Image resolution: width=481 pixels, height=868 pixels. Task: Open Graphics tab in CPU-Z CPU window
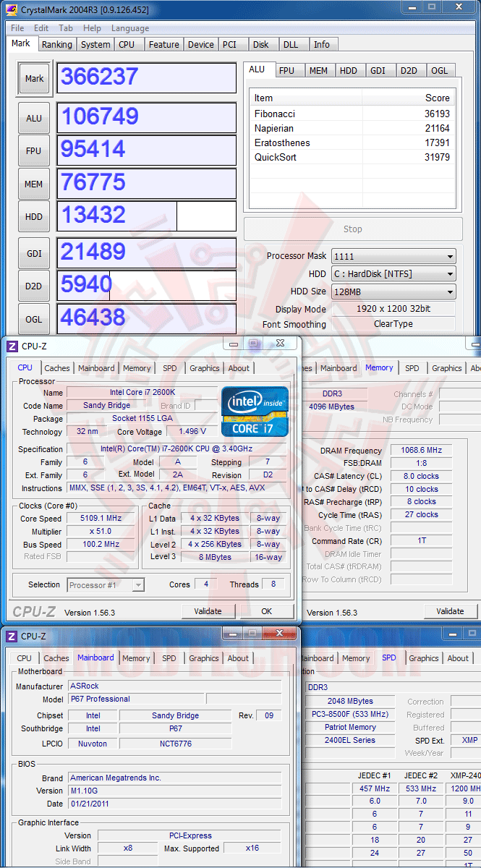click(x=205, y=368)
